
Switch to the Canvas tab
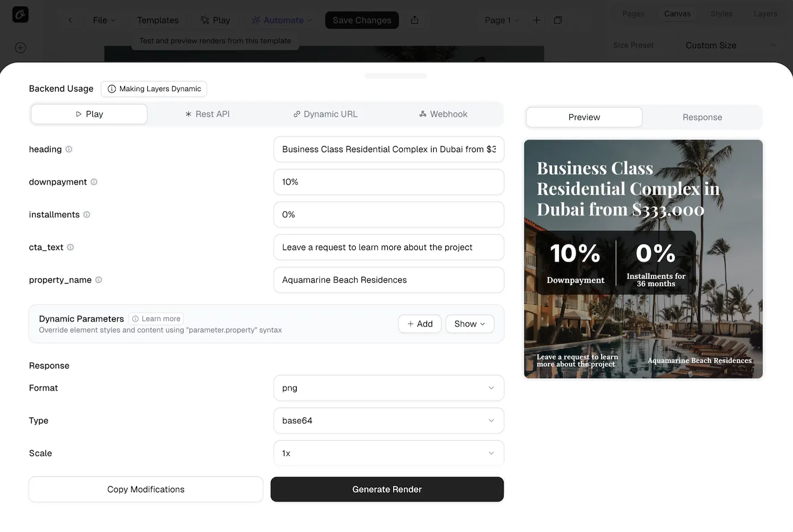coord(677,14)
